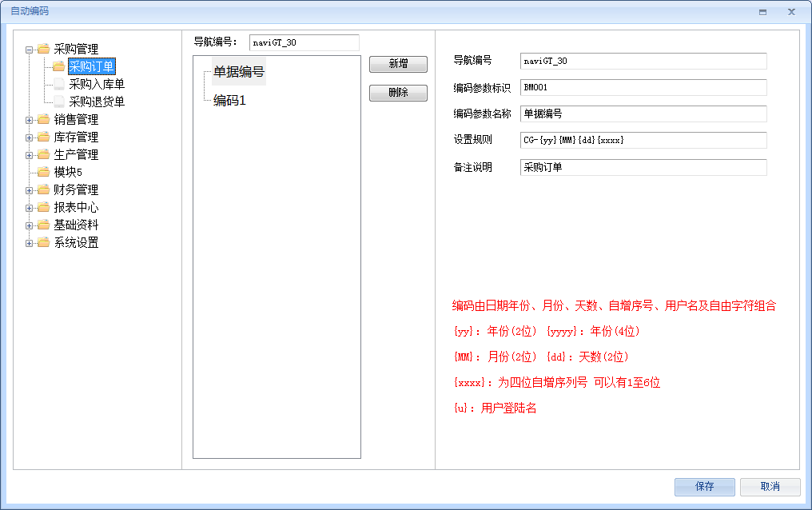The height and width of the screenshot is (510, 812).
Task: Click the 模块5 folder icon
Action: [x=43, y=172]
